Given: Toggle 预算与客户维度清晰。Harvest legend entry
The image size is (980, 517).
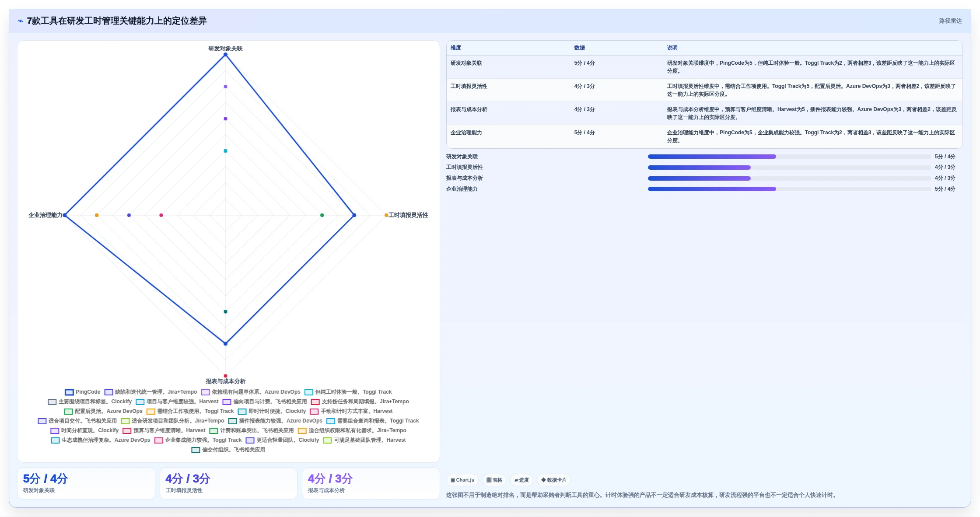Looking at the screenshot, I should 164,430.
